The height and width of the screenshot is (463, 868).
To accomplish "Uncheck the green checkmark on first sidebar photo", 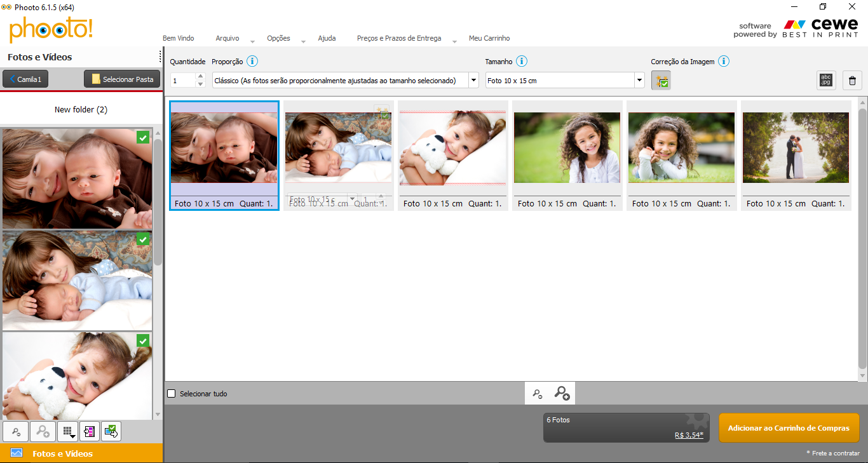I will coord(143,137).
